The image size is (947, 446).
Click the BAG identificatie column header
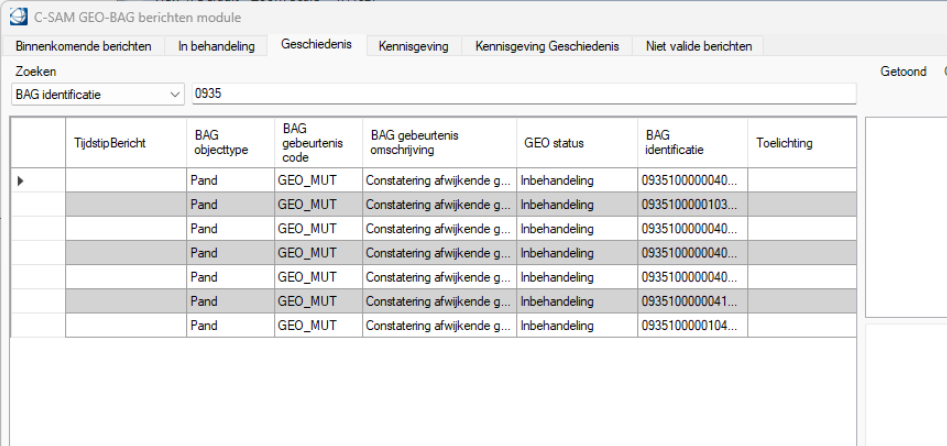click(x=693, y=143)
